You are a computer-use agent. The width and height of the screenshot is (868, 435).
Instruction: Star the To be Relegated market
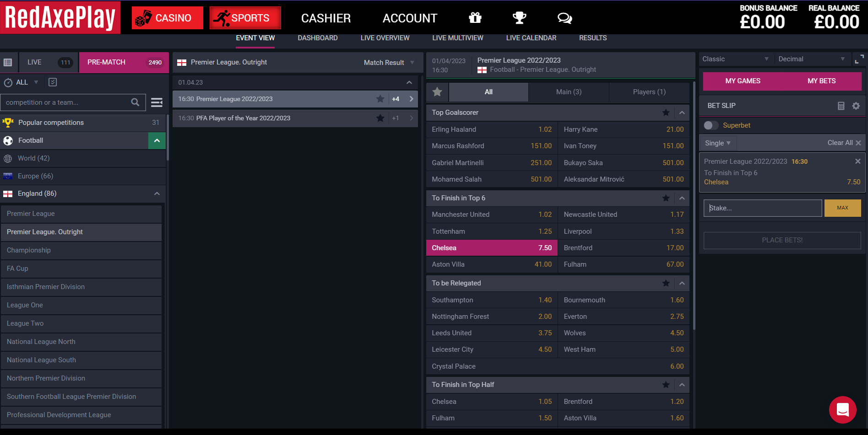tap(666, 283)
